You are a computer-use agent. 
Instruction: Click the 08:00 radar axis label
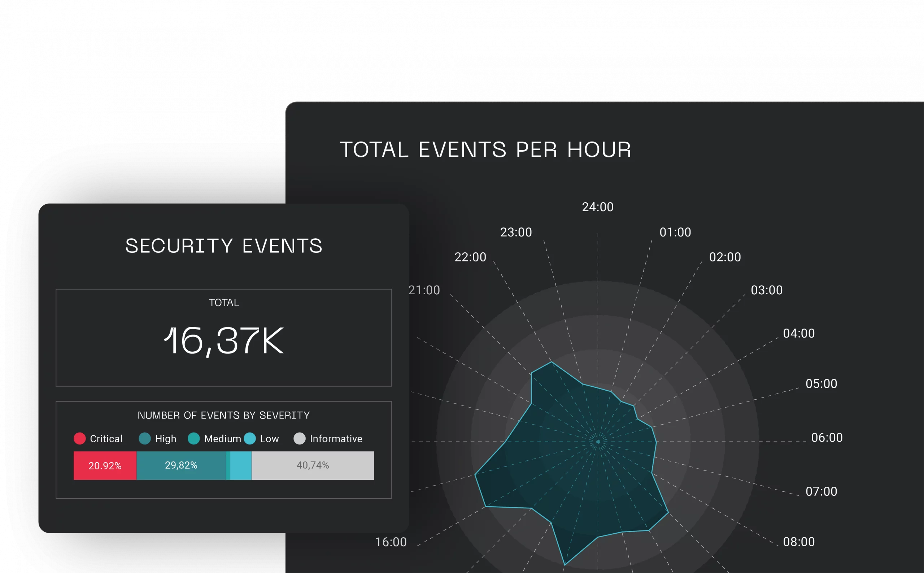pyautogui.click(x=799, y=542)
